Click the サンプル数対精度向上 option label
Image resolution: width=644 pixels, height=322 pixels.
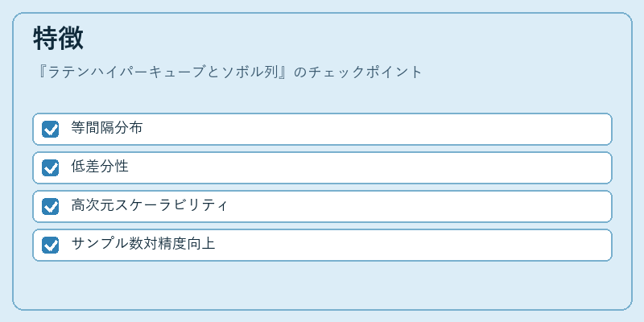point(143,244)
